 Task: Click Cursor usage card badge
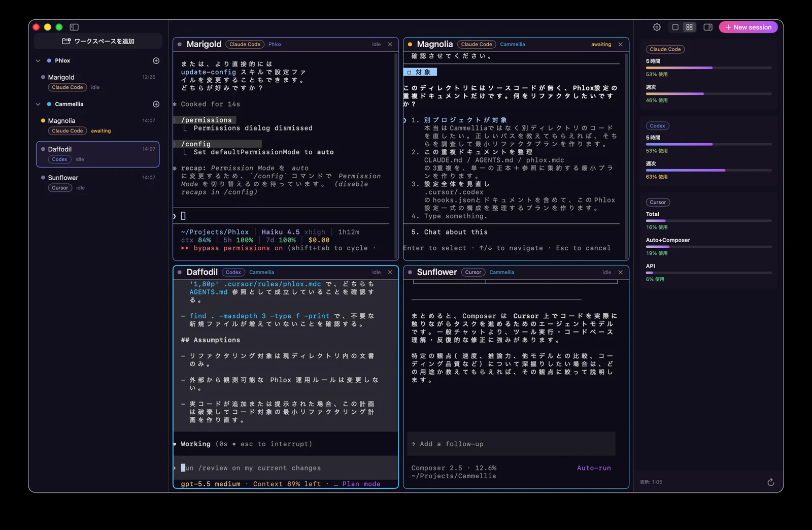[658, 202]
